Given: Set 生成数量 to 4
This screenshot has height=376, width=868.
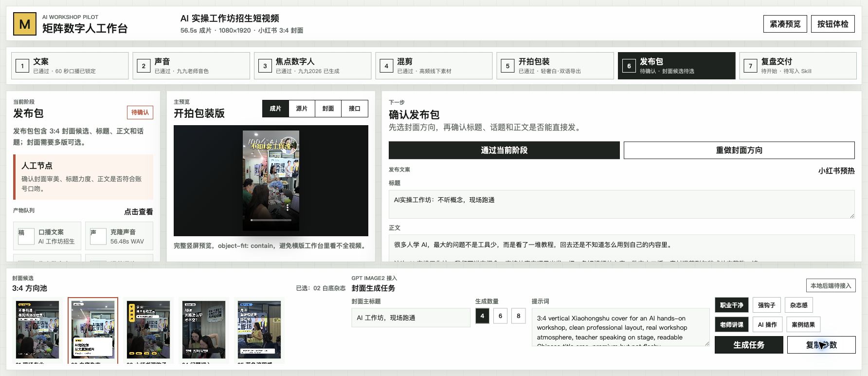Looking at the screenshot, I should pyautogui.click(x=482, y=316).
